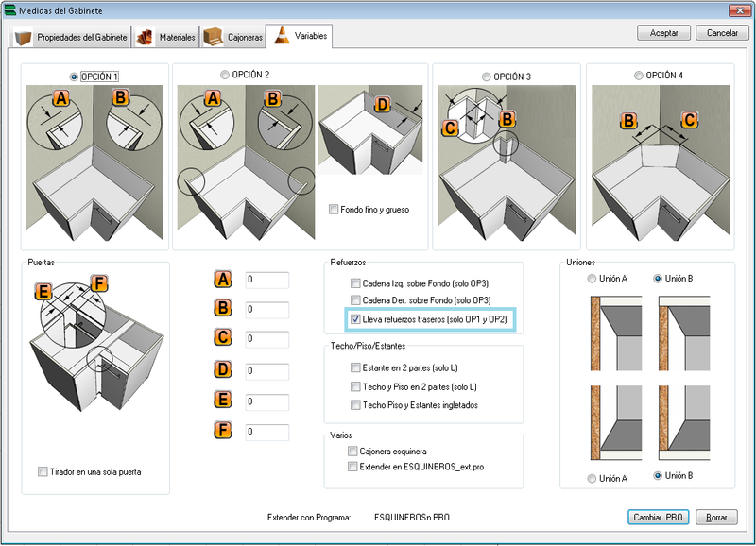This screenshot has height=546, width=756.
Task: Click the Borrar button
Action: 716,517
